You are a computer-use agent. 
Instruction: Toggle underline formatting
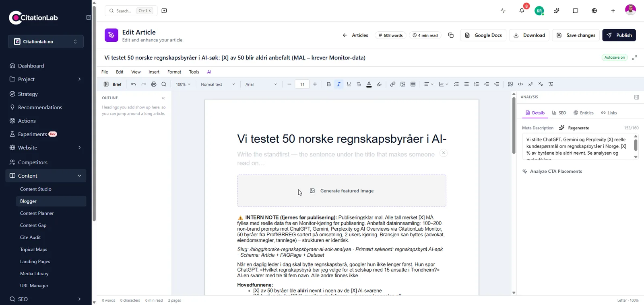click(x=349, y=84)
